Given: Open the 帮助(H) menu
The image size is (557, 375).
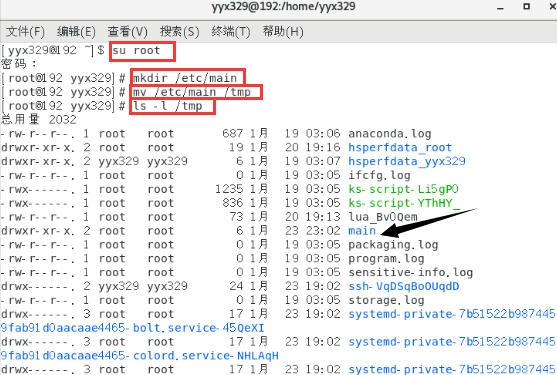Looking at the screenshot, I should tap(283, 32).
